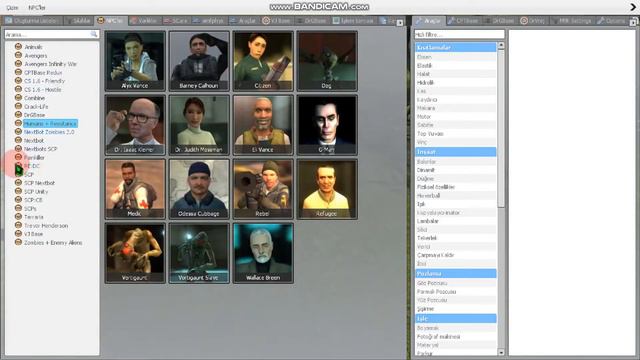Open CPTBase Redux category
Viewport: 640px width, 360px height.
[x=43, y=73]
